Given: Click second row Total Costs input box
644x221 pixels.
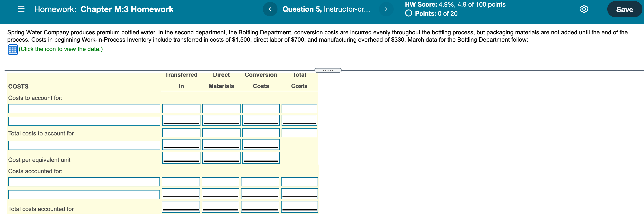Looking at the screenshot, I should click(x=299, y=120).
